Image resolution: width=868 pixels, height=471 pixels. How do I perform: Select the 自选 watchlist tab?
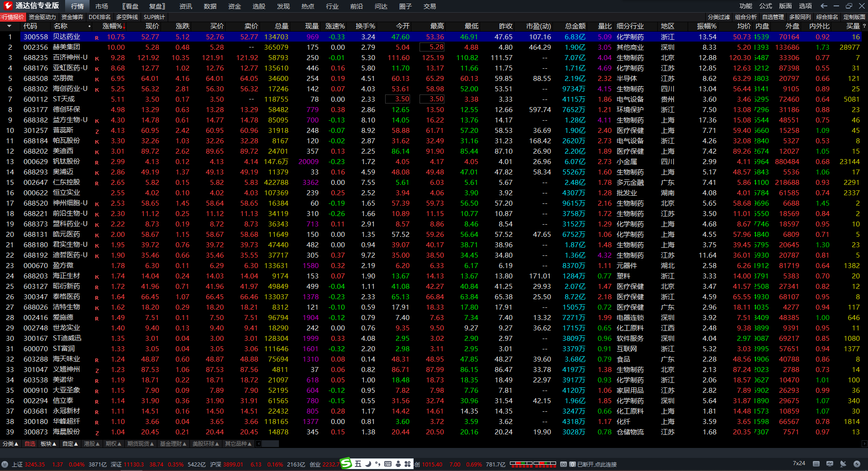point(30,444)
